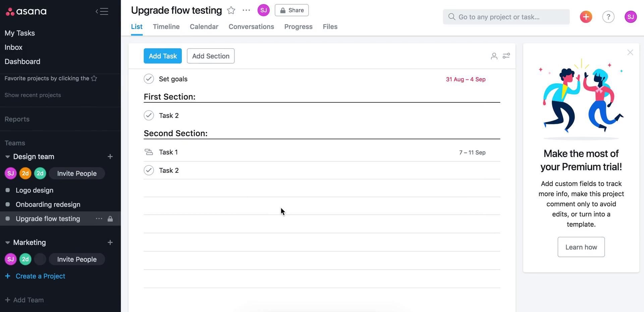The height and width of the screenshot is (312, 644).
Task: Collapse the Design team section
Action: tap(7, 157)
